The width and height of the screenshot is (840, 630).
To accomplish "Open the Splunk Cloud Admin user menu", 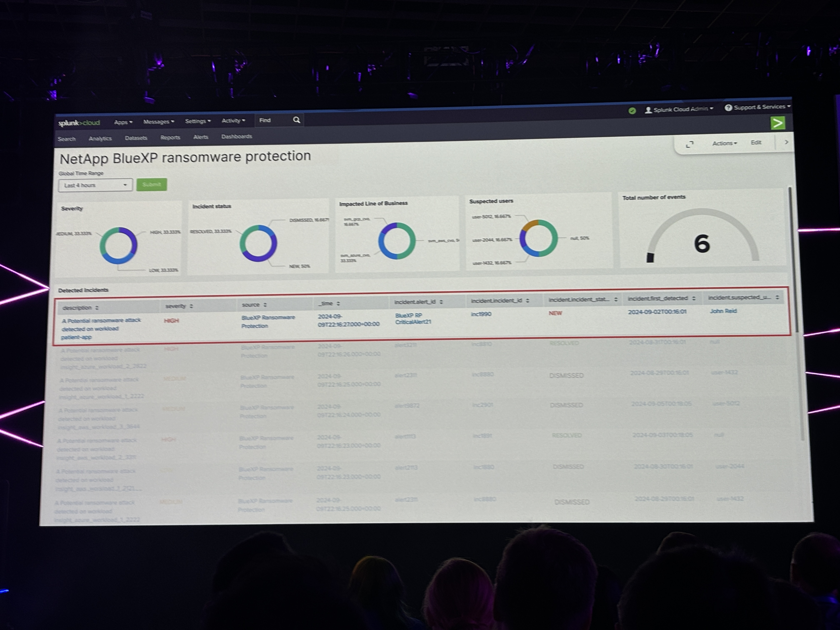I will tap(679, 109).
